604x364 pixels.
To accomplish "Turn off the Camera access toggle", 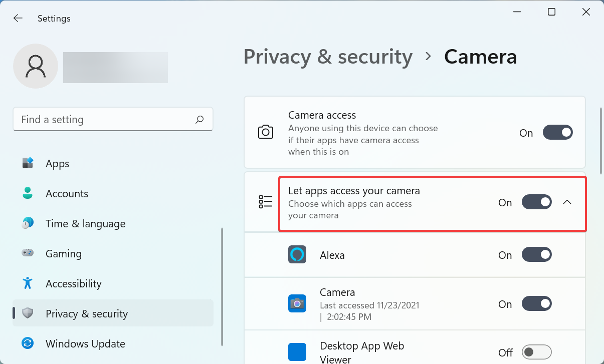I will coord(557,133).
